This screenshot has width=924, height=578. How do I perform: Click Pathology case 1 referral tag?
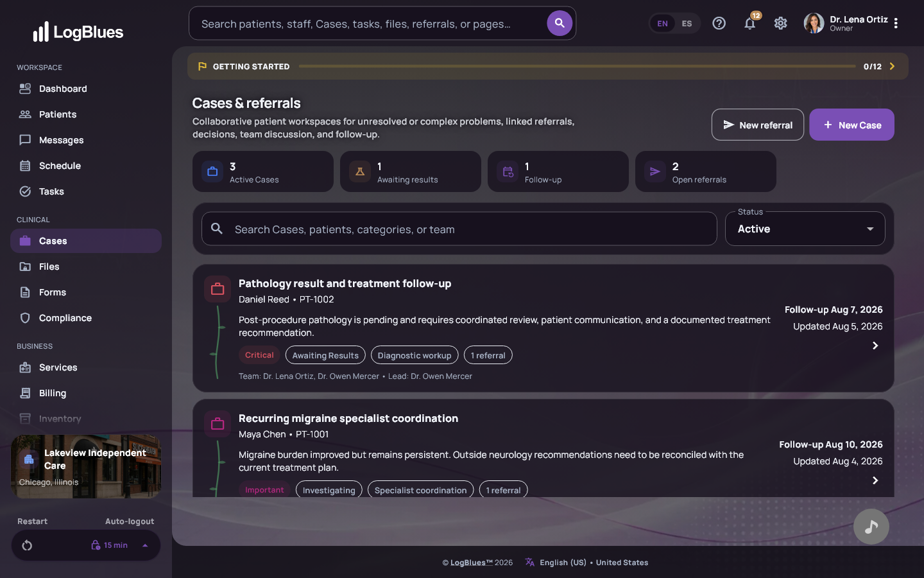pos(488,355)
